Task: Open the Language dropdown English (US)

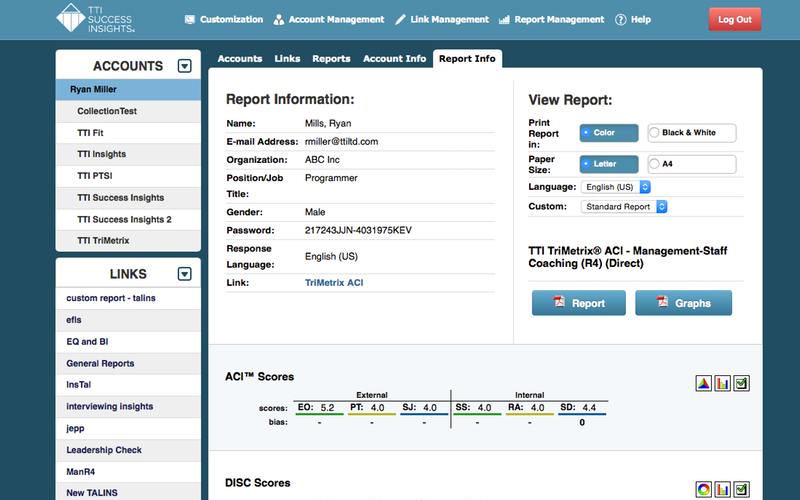Action: coord(616,187)
